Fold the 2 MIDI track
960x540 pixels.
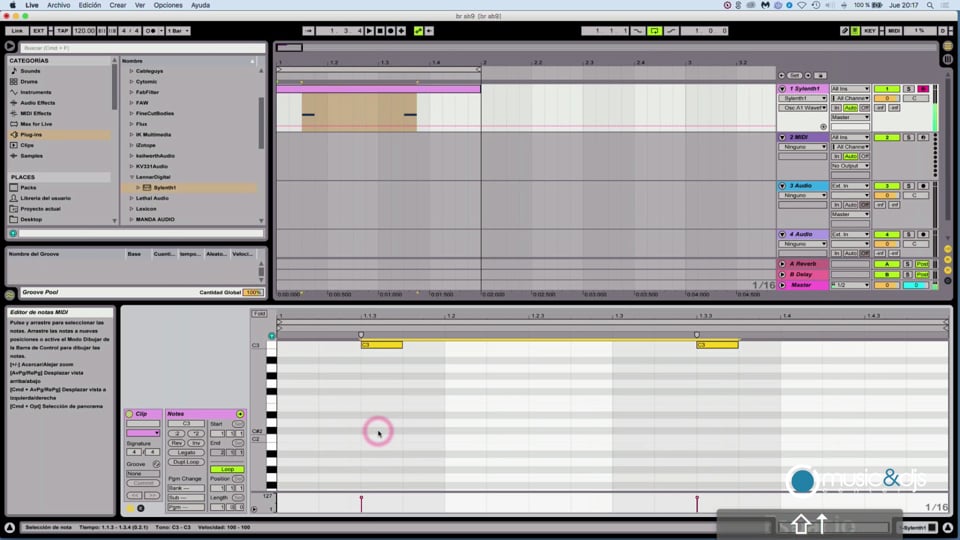click(782, 137)
